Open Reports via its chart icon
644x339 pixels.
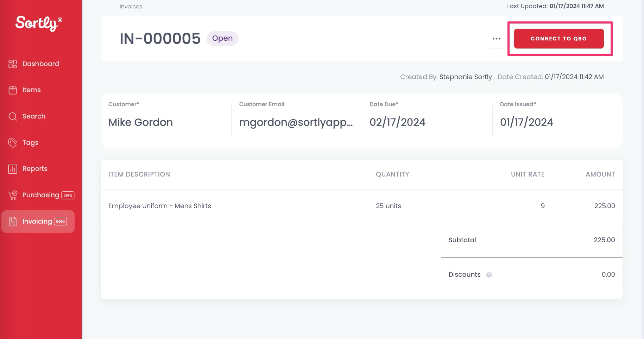13,168
